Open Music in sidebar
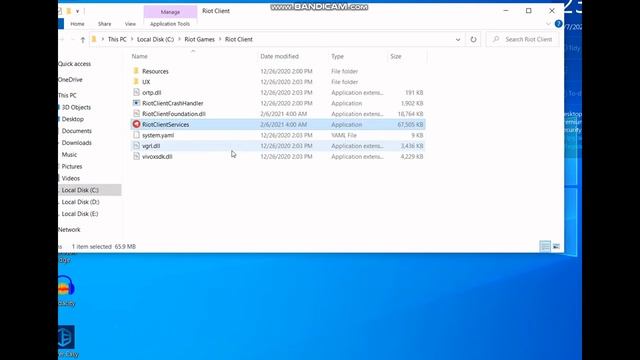Image resolution: width=640 pixels, height=360 pixels. (x=69, y=154)
